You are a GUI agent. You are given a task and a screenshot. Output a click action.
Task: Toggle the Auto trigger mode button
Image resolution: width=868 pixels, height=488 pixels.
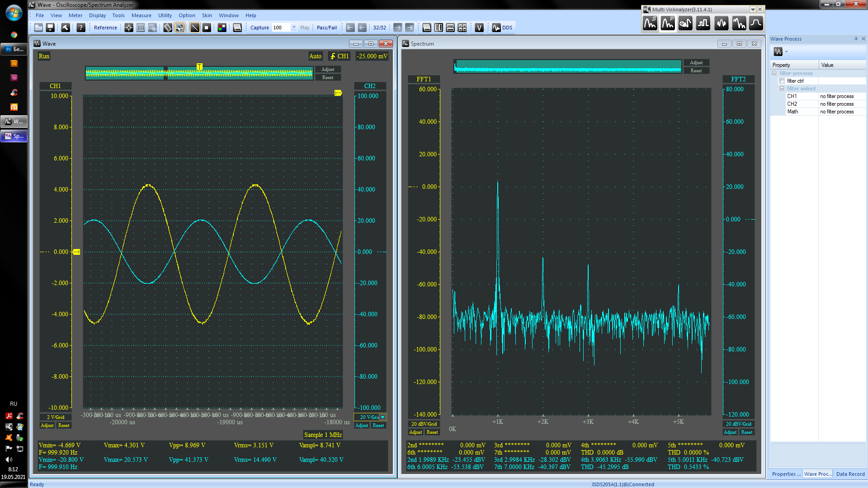[315, 56]
